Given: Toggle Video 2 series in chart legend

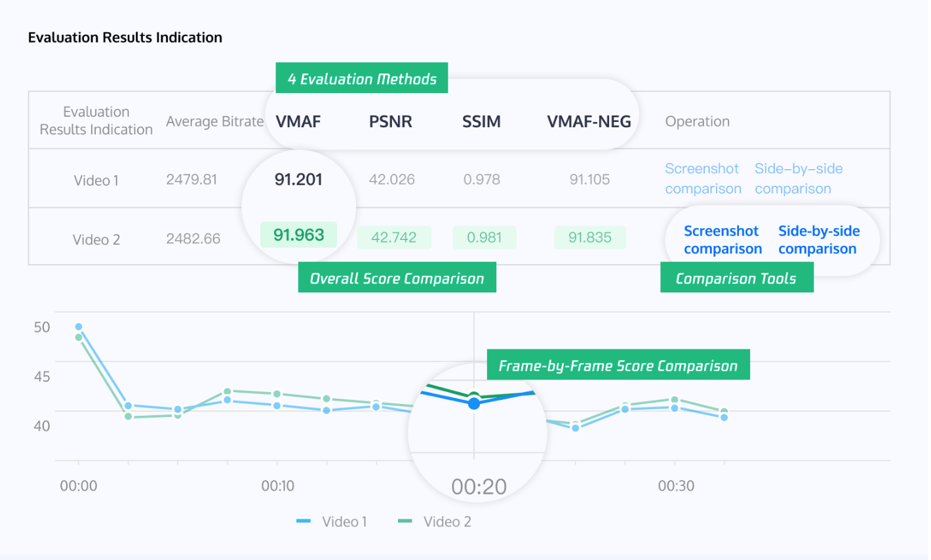Looking at the screenshot, I should coord(435,522).
